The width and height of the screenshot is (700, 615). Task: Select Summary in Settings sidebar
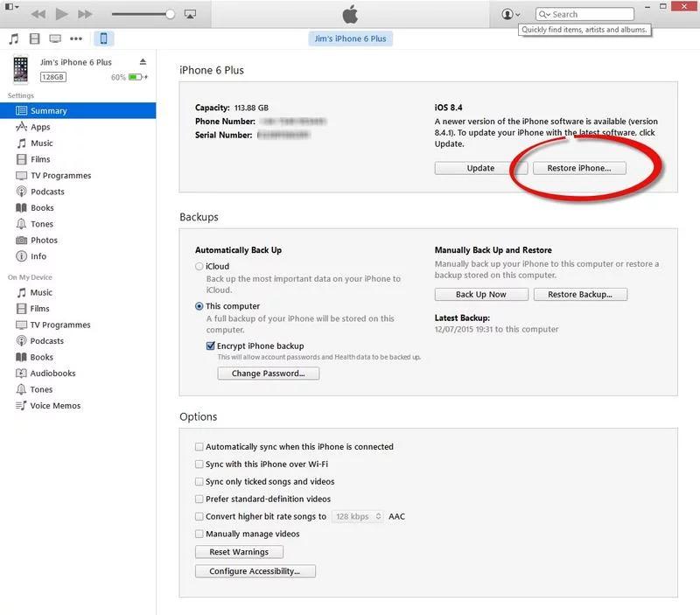coord(78,111)
